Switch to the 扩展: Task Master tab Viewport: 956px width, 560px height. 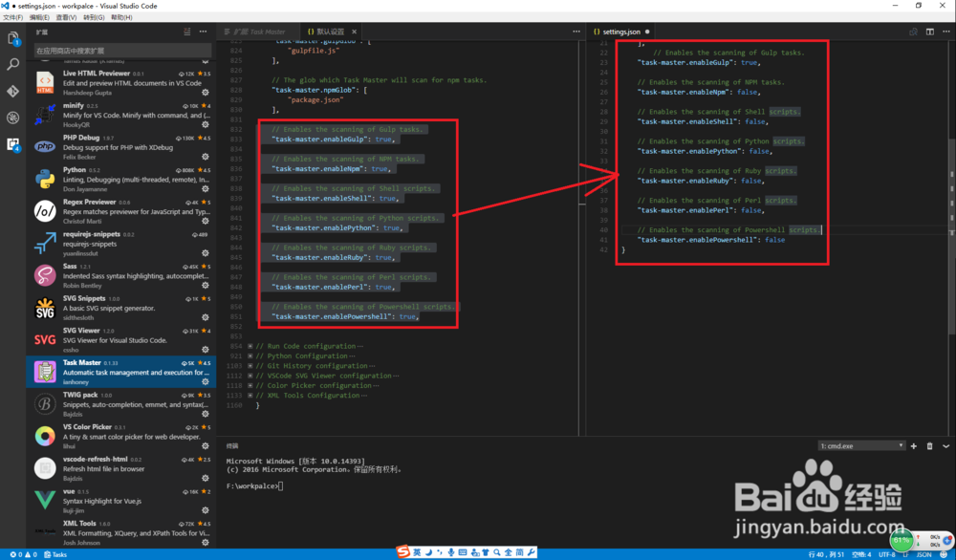(258, 32)
